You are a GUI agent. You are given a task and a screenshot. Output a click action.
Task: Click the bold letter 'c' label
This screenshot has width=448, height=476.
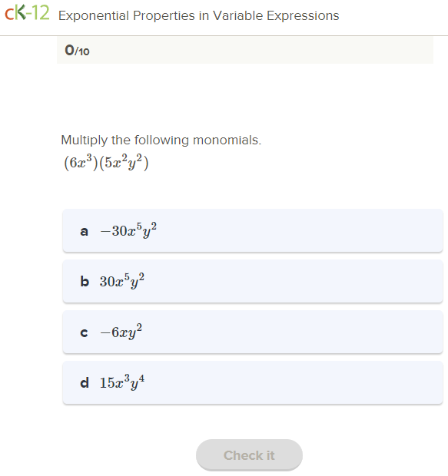coord(85,332)
